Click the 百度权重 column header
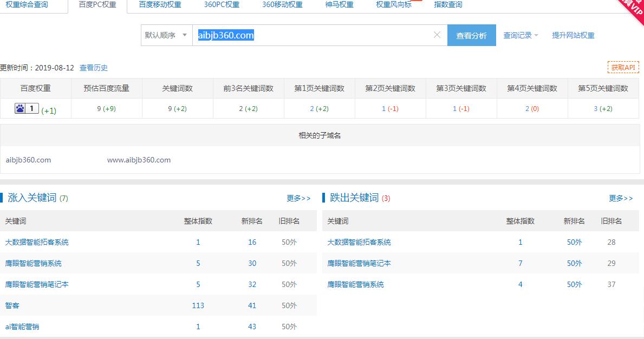The height and width of the screenshot is (339, 644). 36,89
